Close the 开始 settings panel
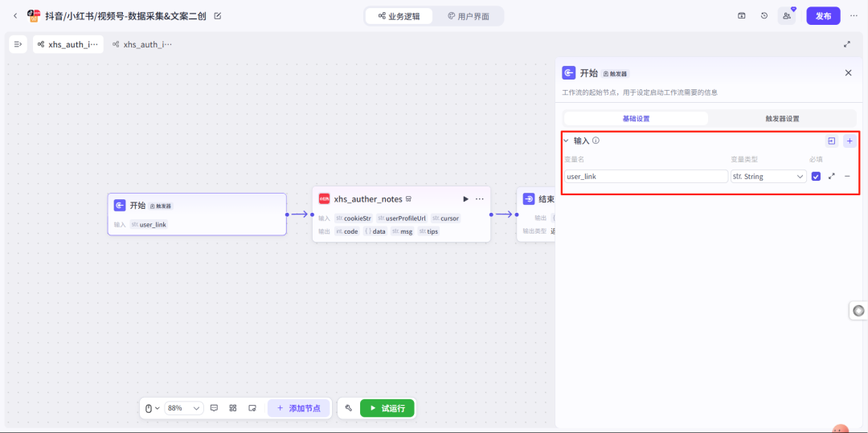 (848, 73)
